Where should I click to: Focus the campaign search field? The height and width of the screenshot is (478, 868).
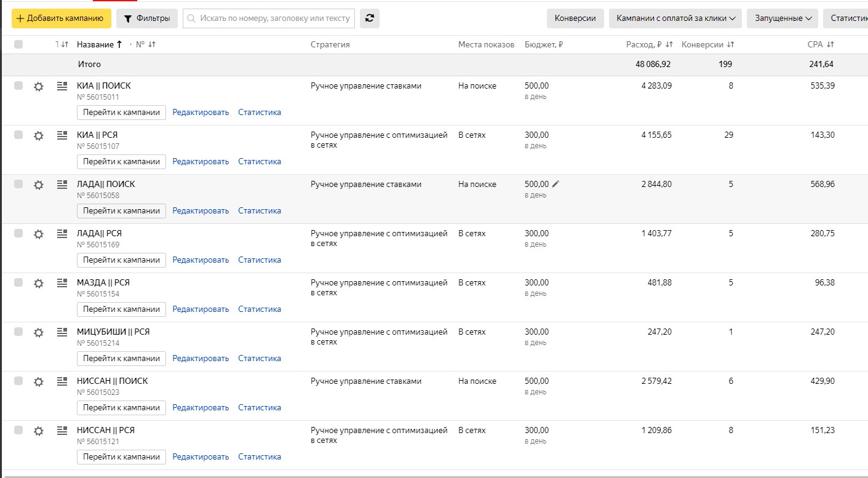click(x=269, y=18)
